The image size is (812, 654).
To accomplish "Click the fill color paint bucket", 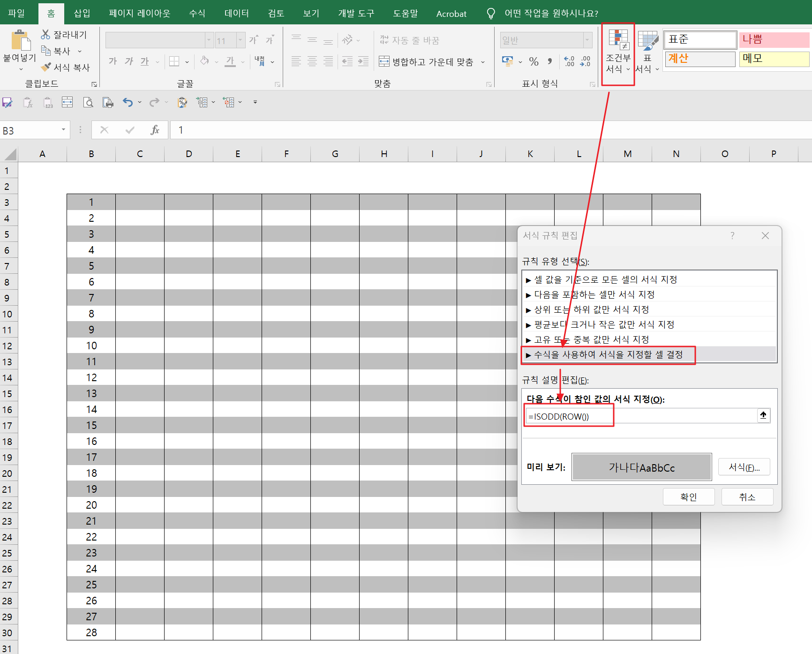I will (x=204, y=61).
